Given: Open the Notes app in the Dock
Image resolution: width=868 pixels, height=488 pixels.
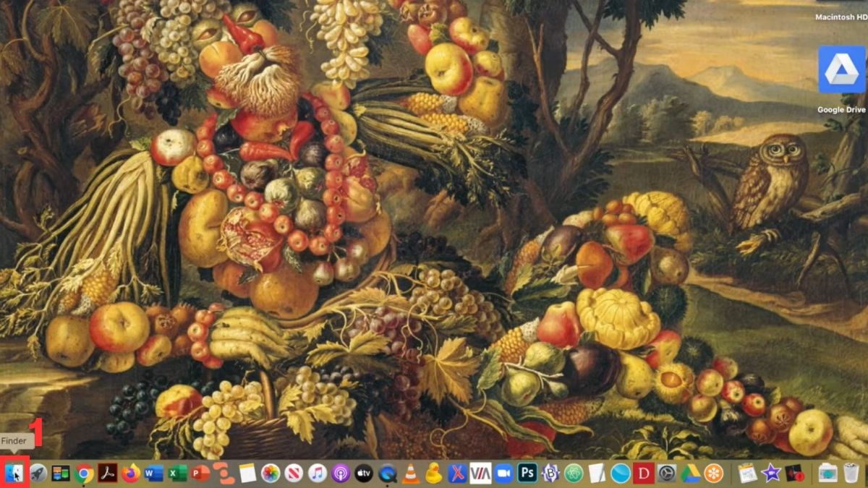Looking at the screenshot, I should [247, 474].
